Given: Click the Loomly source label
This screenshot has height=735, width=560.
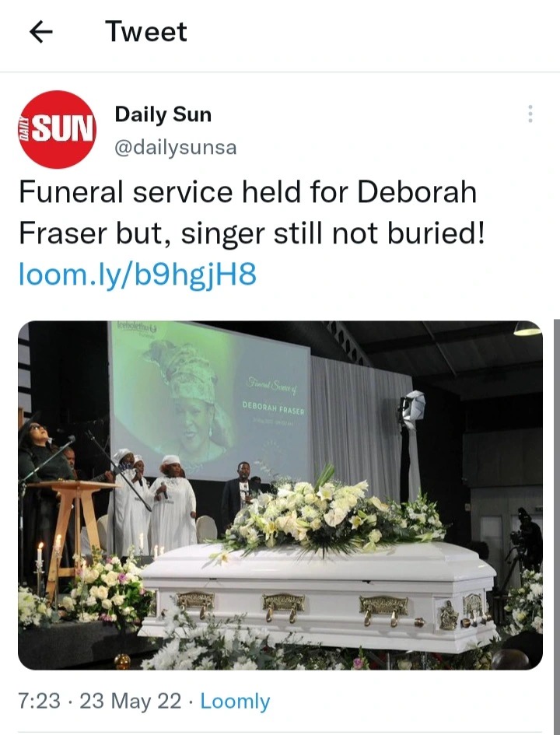Looking at the screenshot, I should (235, 702).
